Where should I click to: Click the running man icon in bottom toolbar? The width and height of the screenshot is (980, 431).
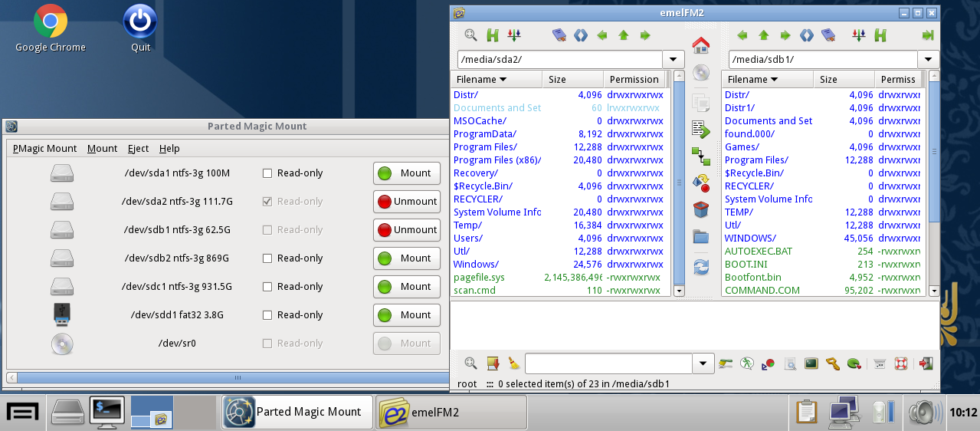pos(747,364)
